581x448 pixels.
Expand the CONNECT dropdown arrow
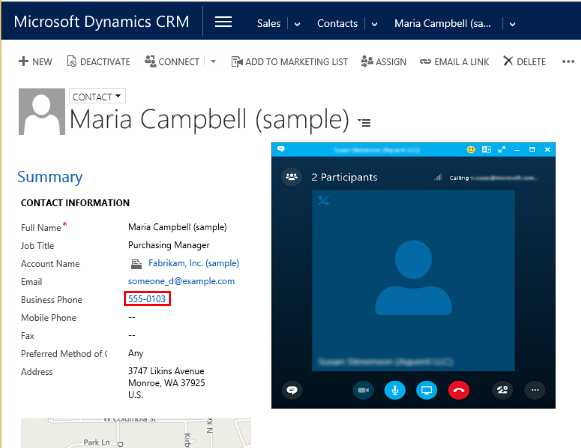pos(213,62)
